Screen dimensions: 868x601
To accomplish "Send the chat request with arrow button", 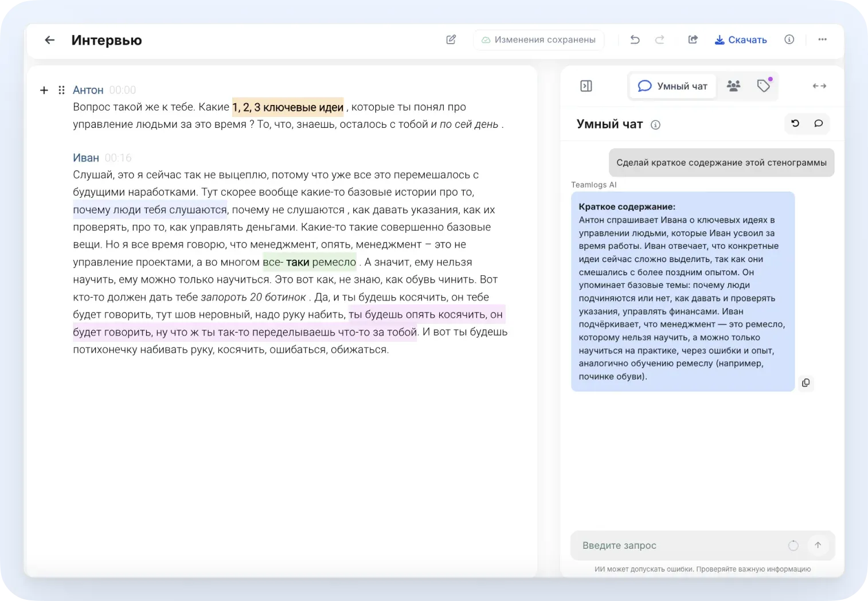I will 818,545.
